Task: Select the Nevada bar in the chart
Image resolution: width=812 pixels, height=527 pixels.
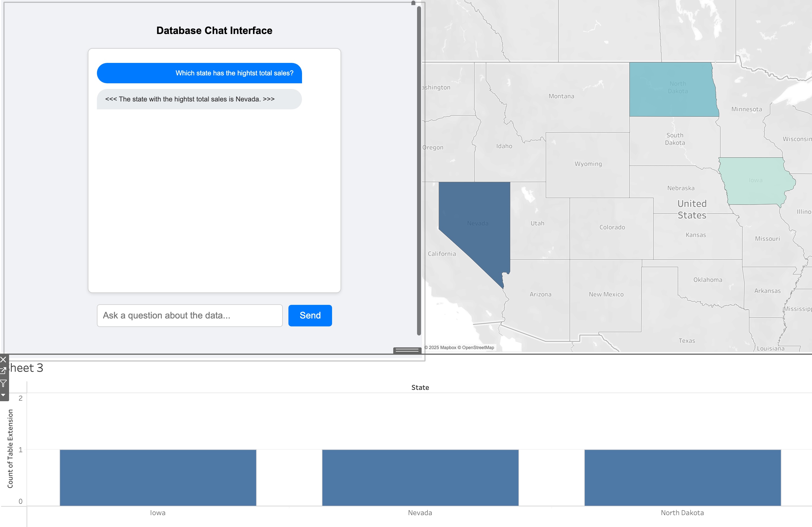Action: click(x=420, y=477)
